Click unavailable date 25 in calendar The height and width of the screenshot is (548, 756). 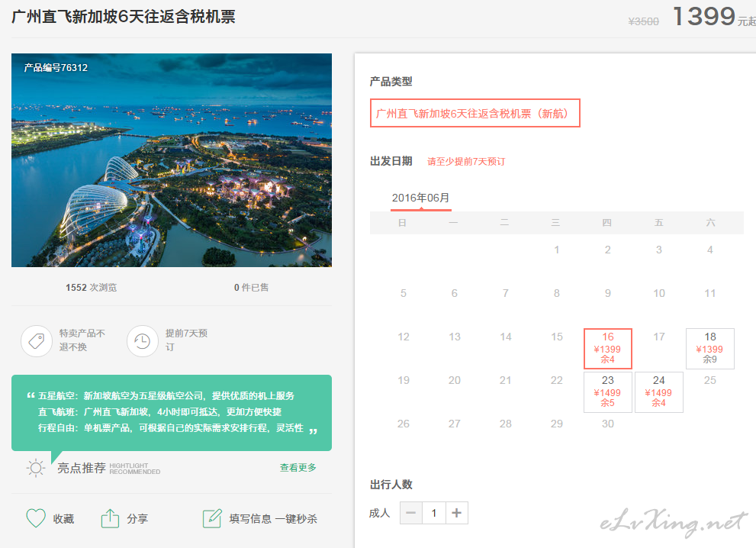[709, 380]
